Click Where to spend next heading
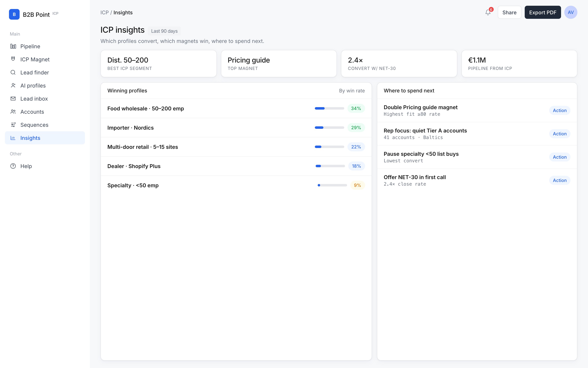Image resolution: width=588 pixels, height=368 pixels. [409, 91]
